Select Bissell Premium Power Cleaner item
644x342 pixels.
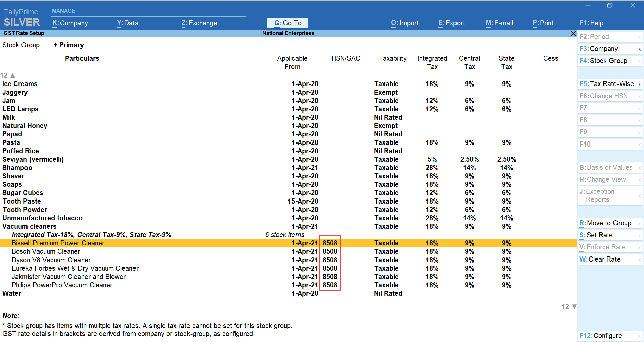(x=288, y=243)
